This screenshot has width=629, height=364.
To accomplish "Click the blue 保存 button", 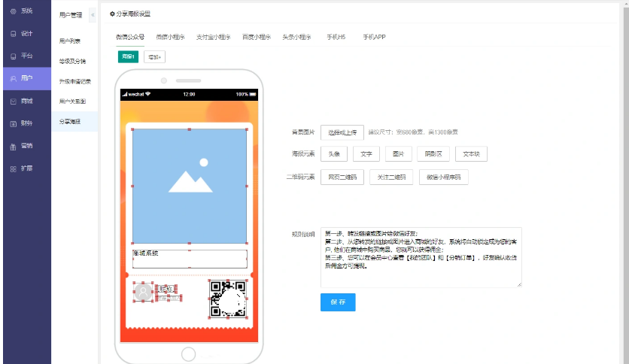I will (x=338, y=302).
